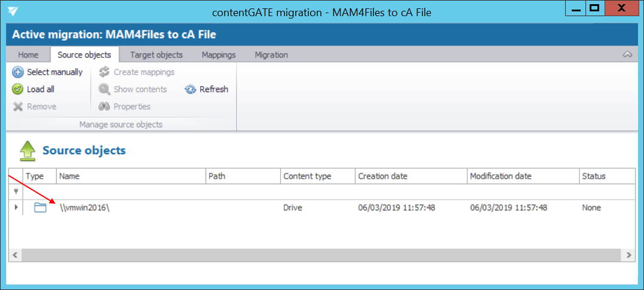Click the folder icon of the vmwin2016 row
Image resolution: width=644 pixels, height=290 pixels.
point(40,207)
